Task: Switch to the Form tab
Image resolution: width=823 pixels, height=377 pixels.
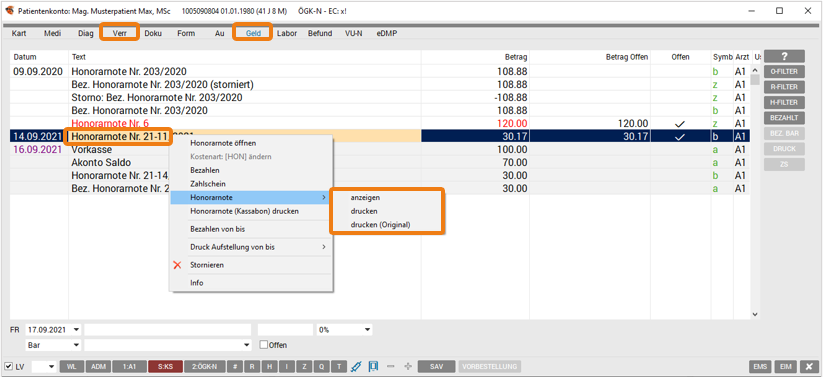Action: (186, 33)
